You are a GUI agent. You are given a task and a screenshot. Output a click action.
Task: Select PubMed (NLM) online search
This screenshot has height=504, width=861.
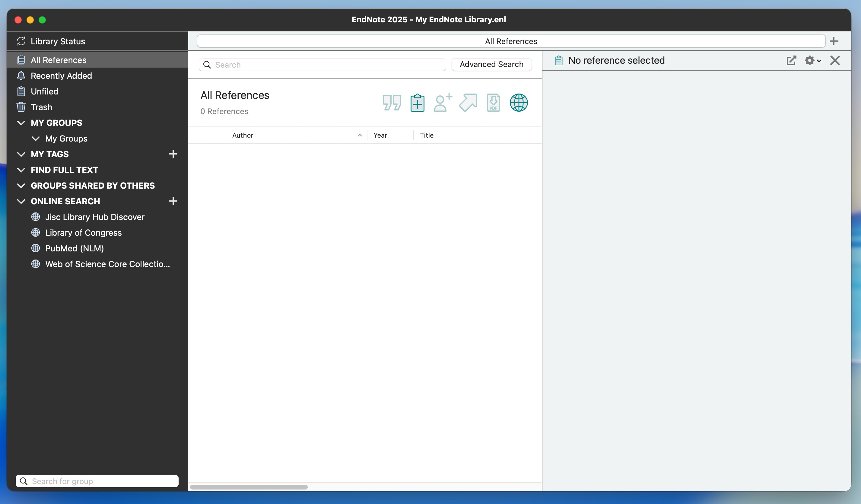click(x=74, y=248)
